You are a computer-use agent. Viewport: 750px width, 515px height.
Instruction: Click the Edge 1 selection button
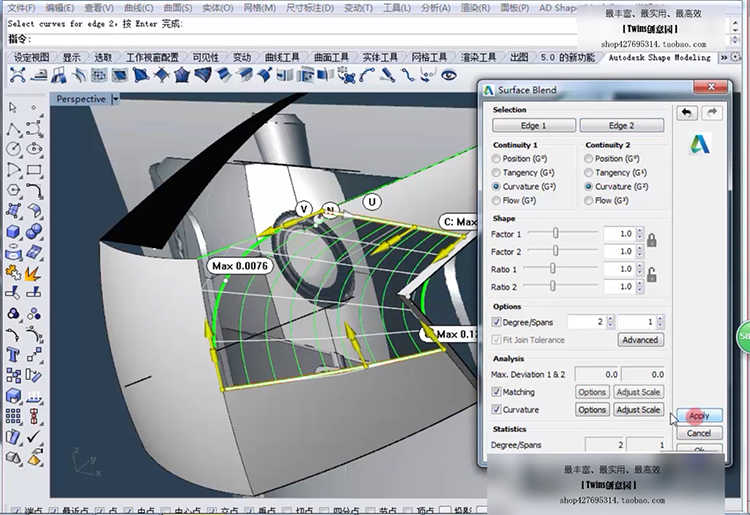[x=533, y=126]
